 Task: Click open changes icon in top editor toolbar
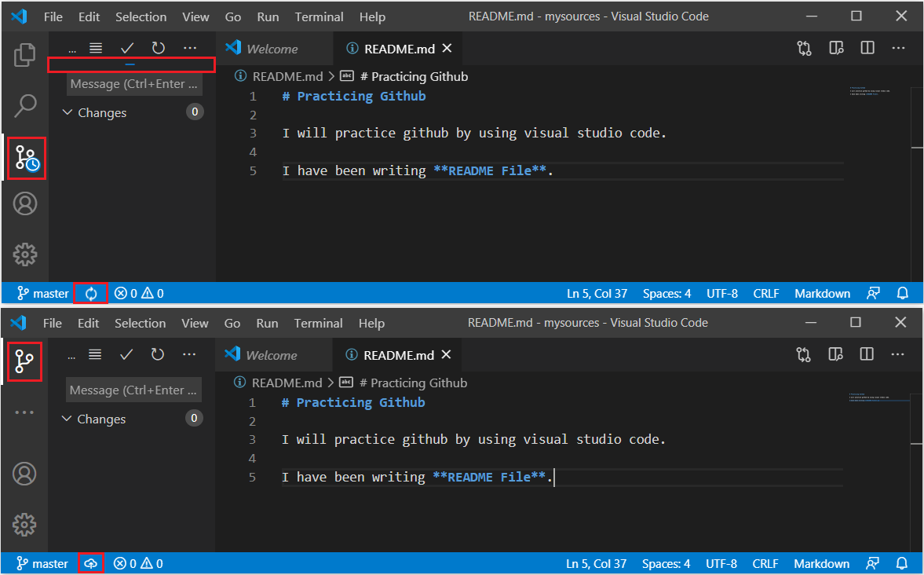(805, 49)
